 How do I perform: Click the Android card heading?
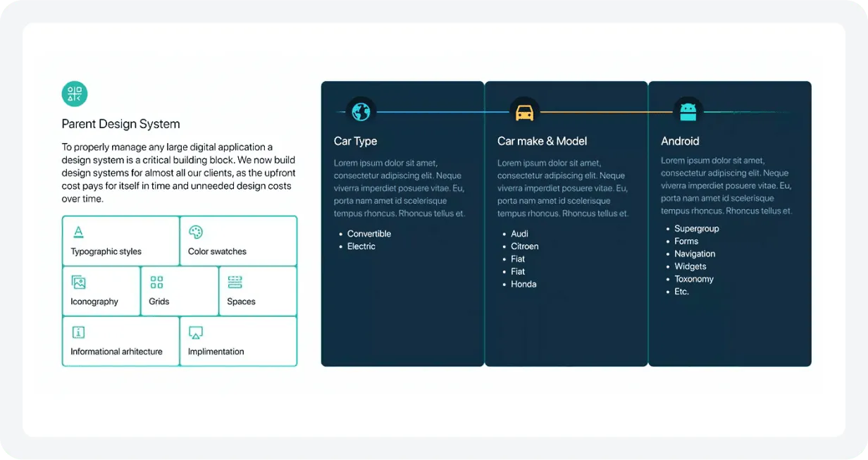click(x=680, y=141)
